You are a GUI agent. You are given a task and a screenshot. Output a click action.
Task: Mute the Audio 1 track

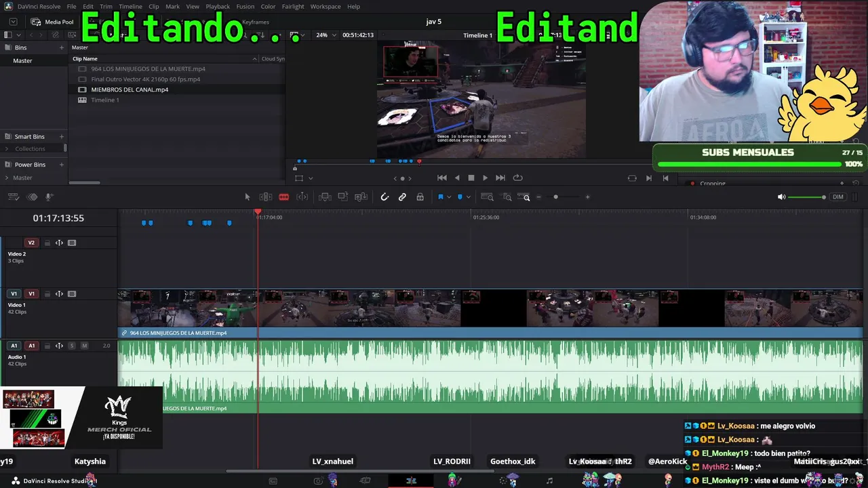coord(84,346)
